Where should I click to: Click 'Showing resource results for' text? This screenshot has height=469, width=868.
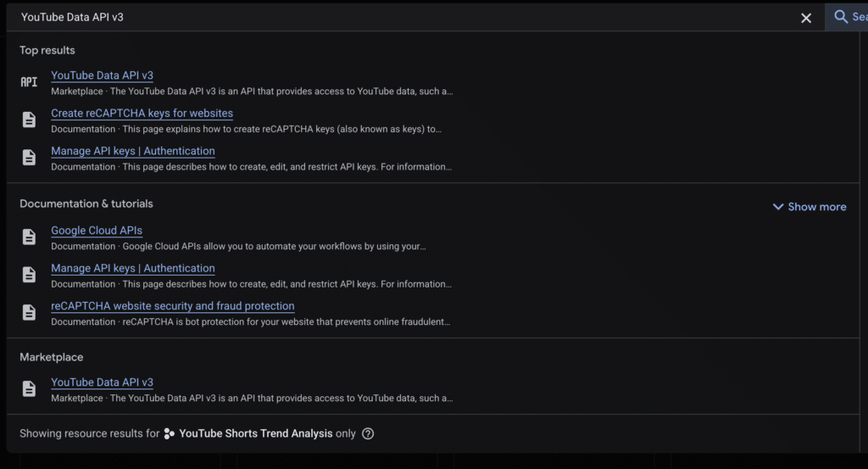tap(89, 433)
